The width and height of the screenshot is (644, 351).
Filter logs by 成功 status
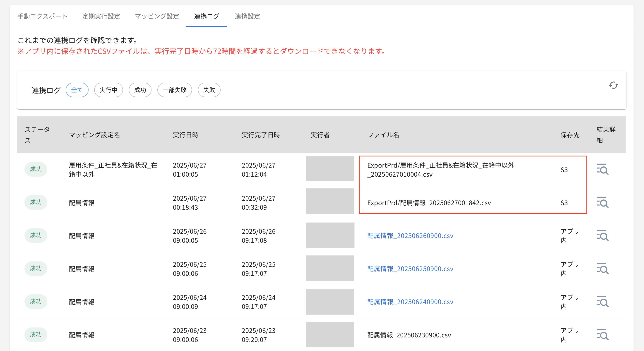[140, 90]
